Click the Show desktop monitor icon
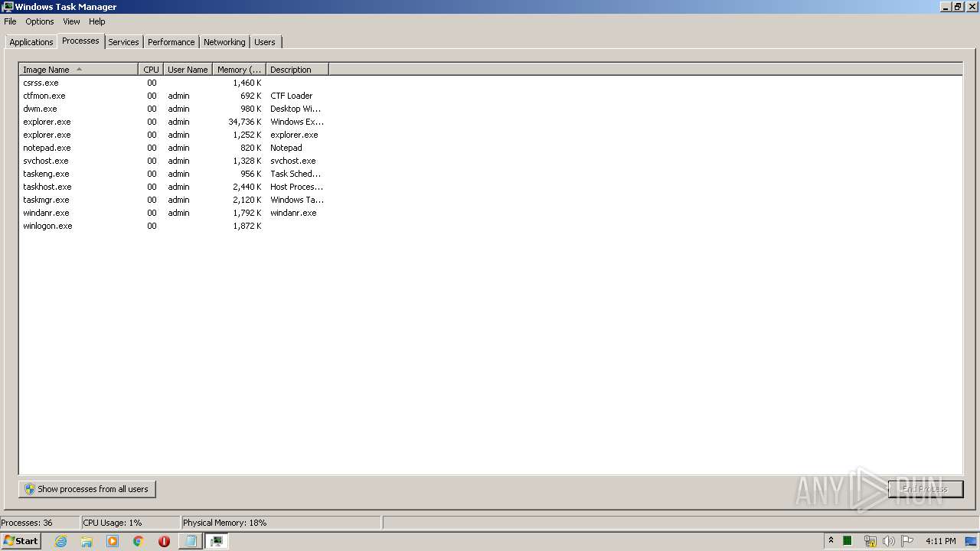 tap(972, 541)
